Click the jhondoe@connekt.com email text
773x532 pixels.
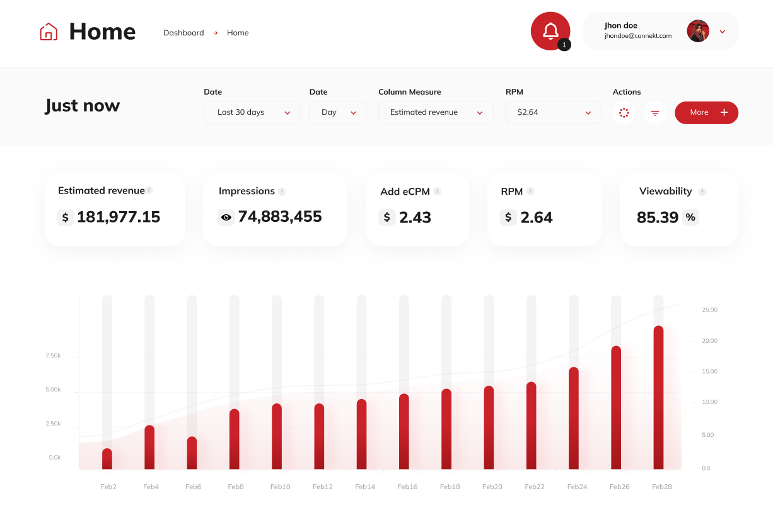coord(638,36)
